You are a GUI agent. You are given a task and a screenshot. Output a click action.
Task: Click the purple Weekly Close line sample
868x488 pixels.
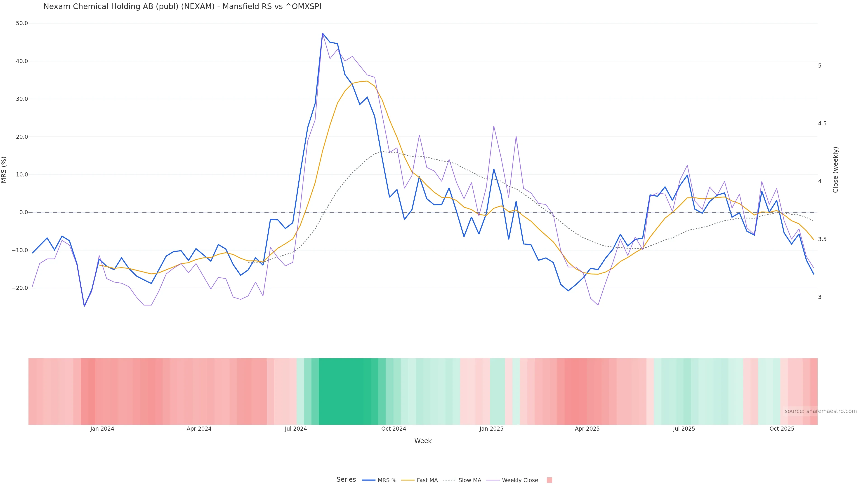pyautogui.click(x=493, y=480)
